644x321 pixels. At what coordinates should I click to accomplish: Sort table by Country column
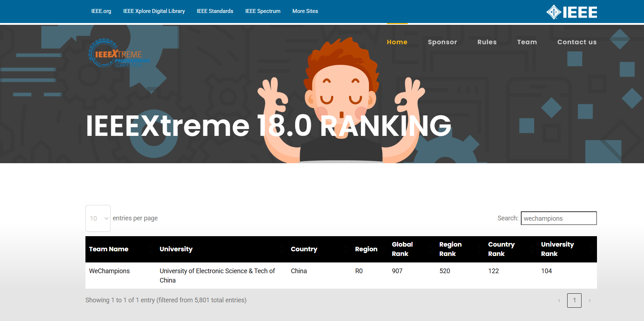[x=319, y=249]
